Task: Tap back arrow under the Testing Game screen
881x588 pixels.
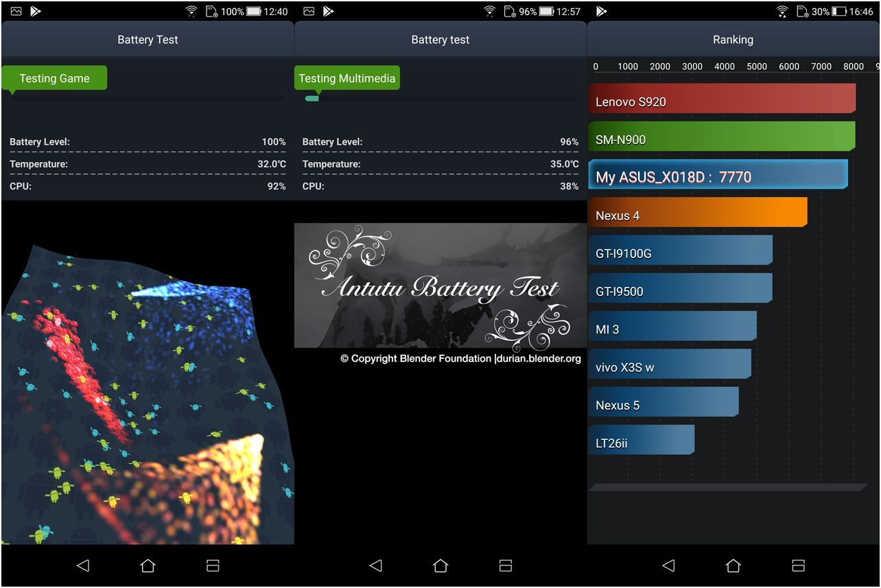Action: [x=83, y=565]
